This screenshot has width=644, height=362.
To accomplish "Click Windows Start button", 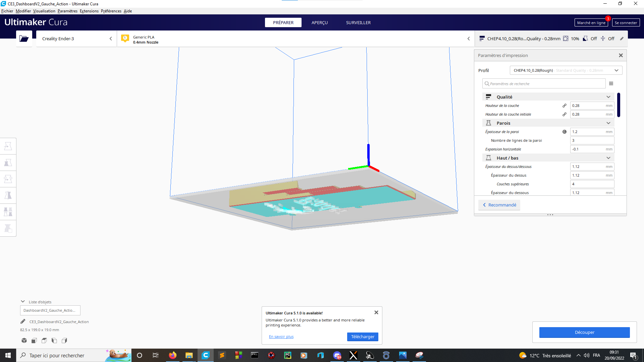I will pyautogui.click(x=8, y=355).
